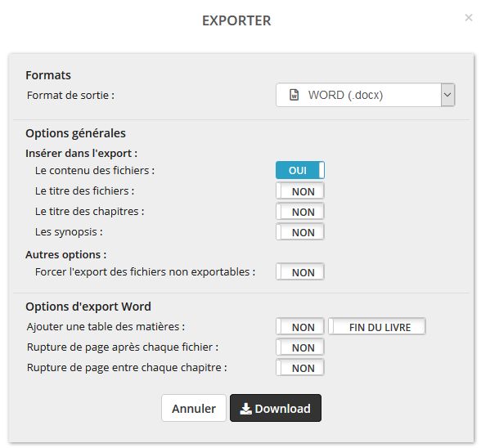The height and width of the screenshot is (448, 481).
Task: Open the Format de sortie dropdown arrow
Action: pos(447,95)
